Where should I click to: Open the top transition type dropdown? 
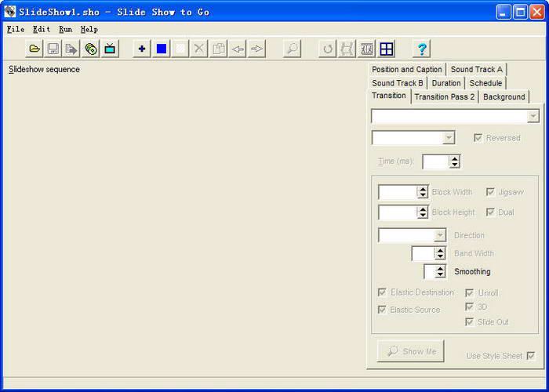tap(533, 116)
